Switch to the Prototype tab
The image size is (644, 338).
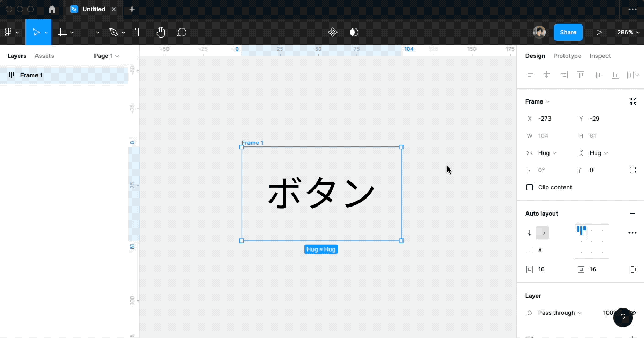(x=567, y=56)
